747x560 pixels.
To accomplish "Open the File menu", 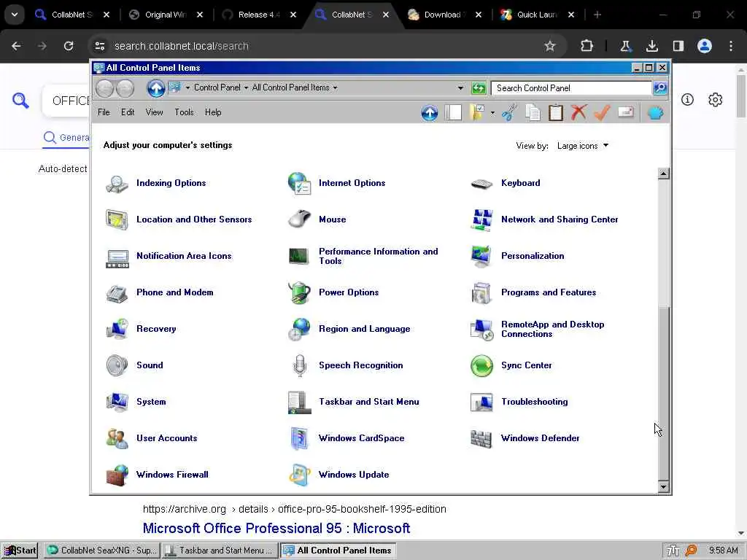I will coord(104,112).
